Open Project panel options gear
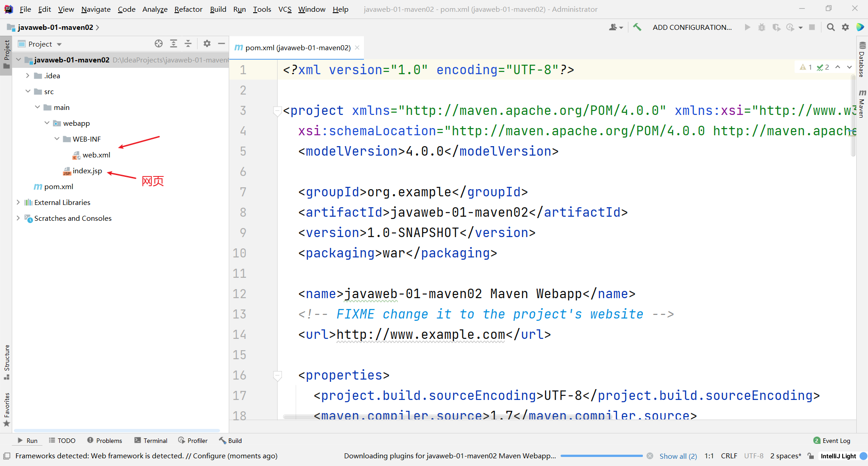This screenshot has width=868, height=466. pos(207,43)
